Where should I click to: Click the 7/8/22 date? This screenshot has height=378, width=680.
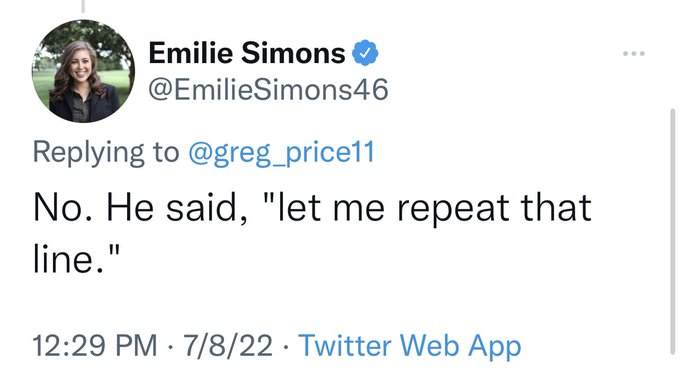click(228, 346)
